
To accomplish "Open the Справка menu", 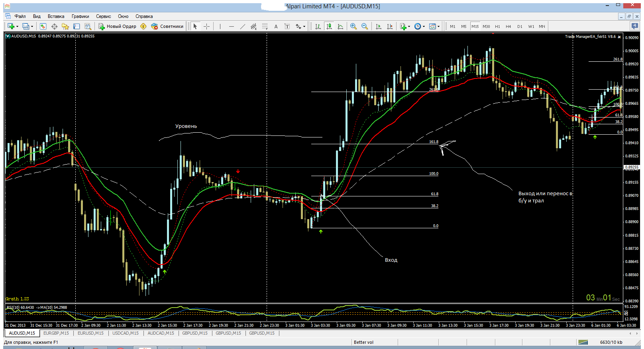I will pos(144,16).
